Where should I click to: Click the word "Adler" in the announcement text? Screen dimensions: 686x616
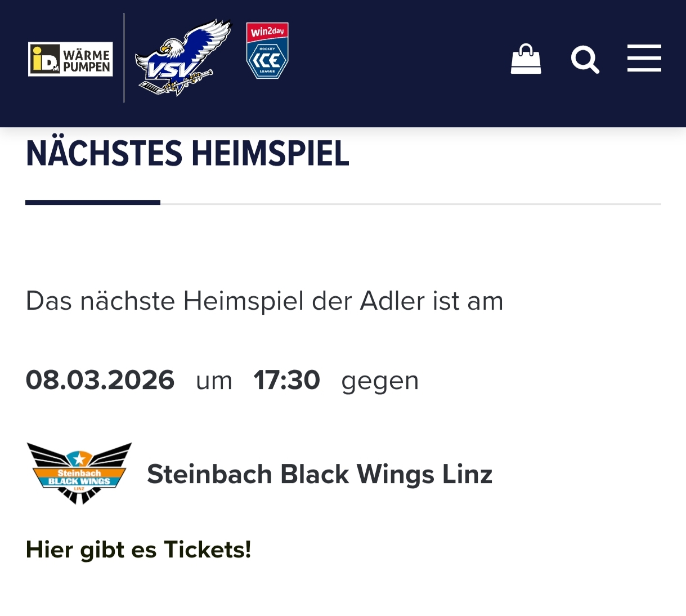coord(392,301)
